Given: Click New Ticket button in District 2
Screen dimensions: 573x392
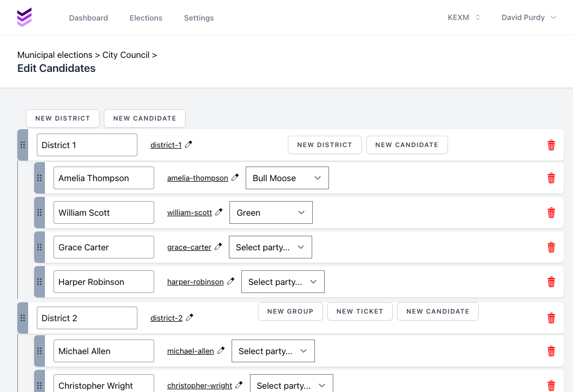Looking at the screenshot, I should (360, 311).
